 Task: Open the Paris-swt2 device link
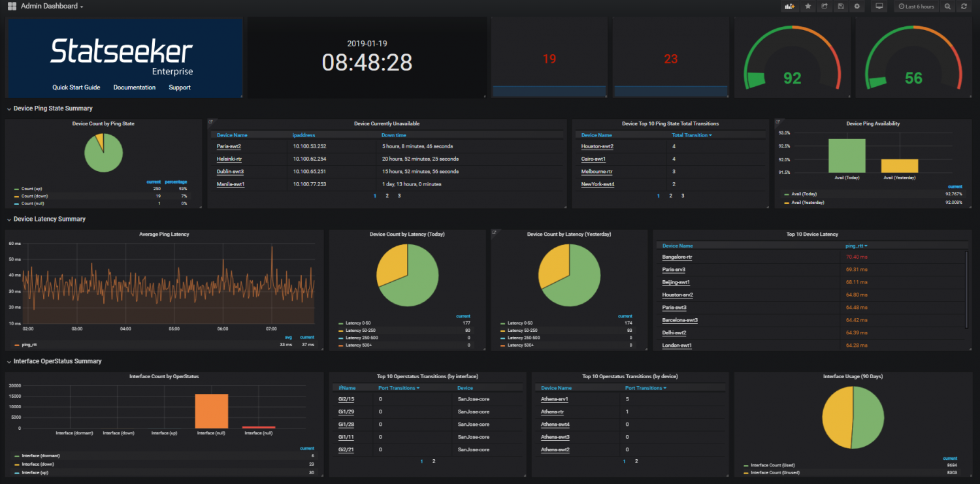tap(229, 146)
